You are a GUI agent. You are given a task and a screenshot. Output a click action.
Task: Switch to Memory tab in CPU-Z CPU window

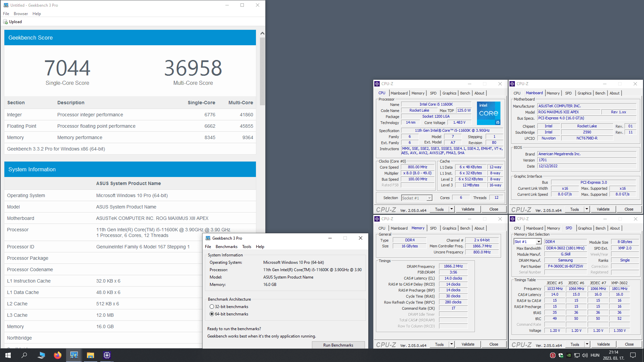(418, 93)
